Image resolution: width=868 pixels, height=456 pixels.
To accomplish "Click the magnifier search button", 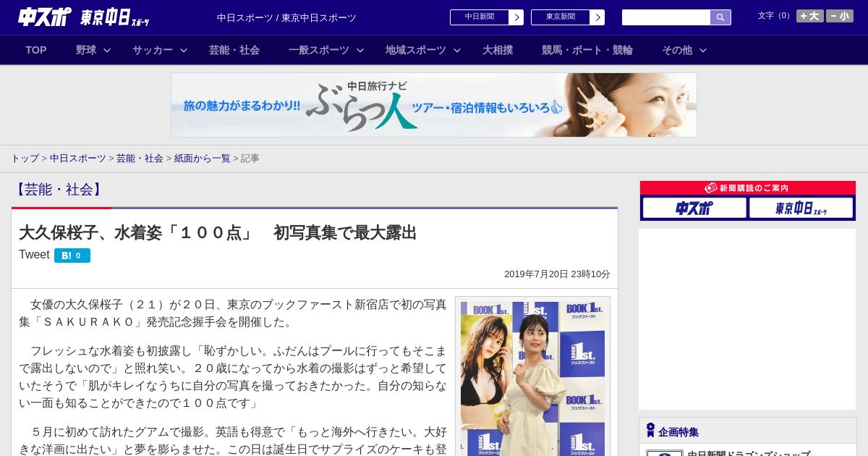I will pyautogui.click(x=720, y=17).
